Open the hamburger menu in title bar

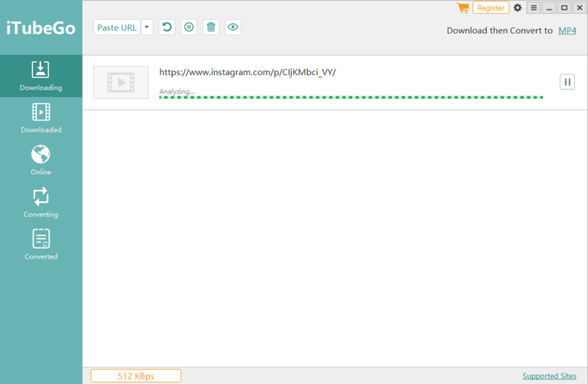[x=534, y=8]
